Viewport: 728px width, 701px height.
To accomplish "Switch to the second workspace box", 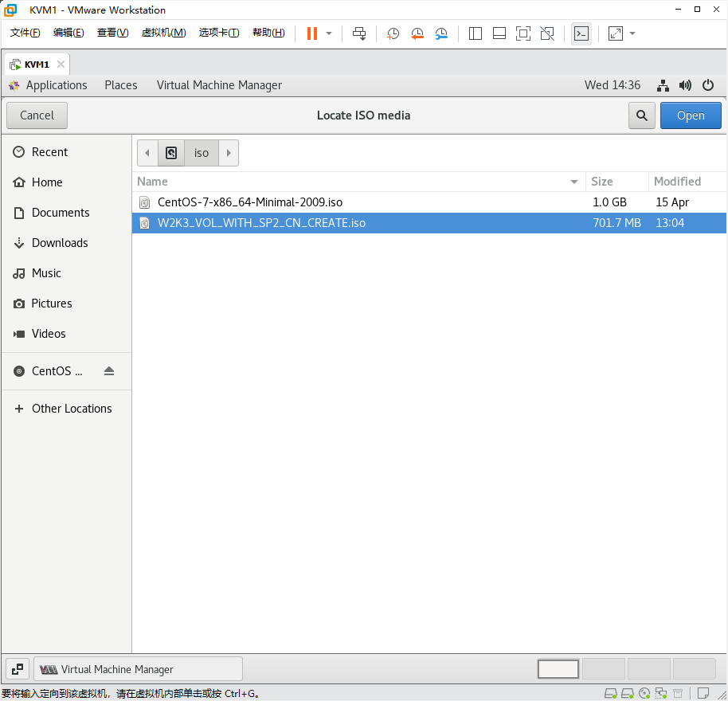I will [x=604, y=669].
